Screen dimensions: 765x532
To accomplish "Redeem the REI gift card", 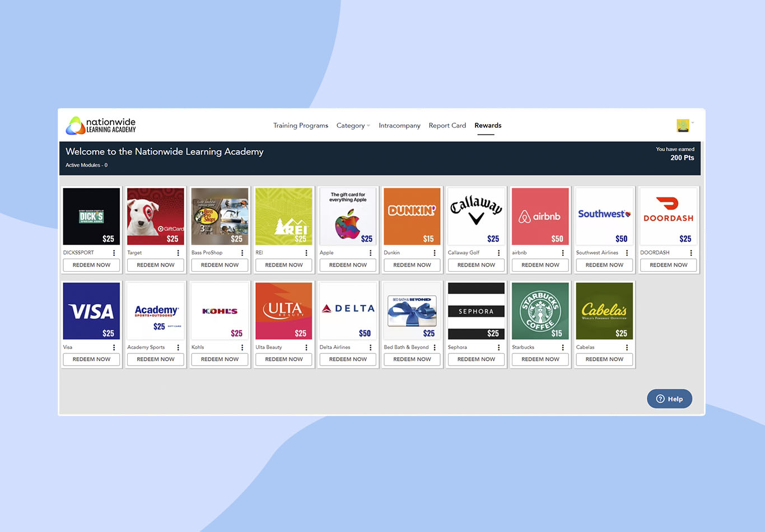I will pyautogui.click(x=284, y=265).
